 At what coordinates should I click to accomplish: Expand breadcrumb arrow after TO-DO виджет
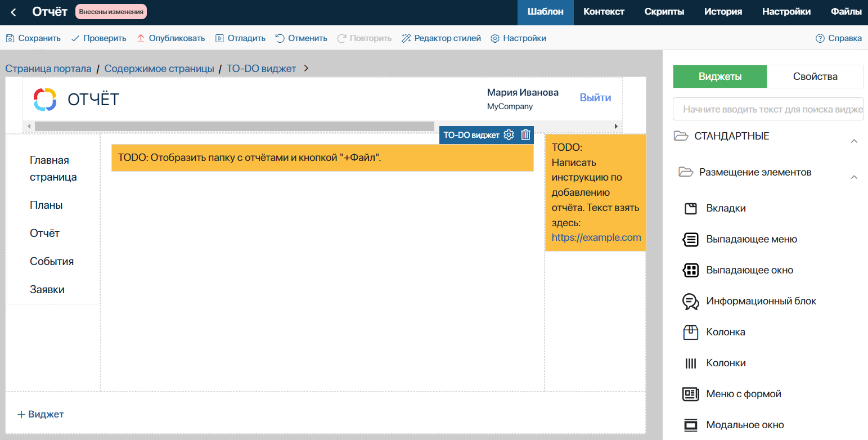pyautogui.click(x=306, y=69)
